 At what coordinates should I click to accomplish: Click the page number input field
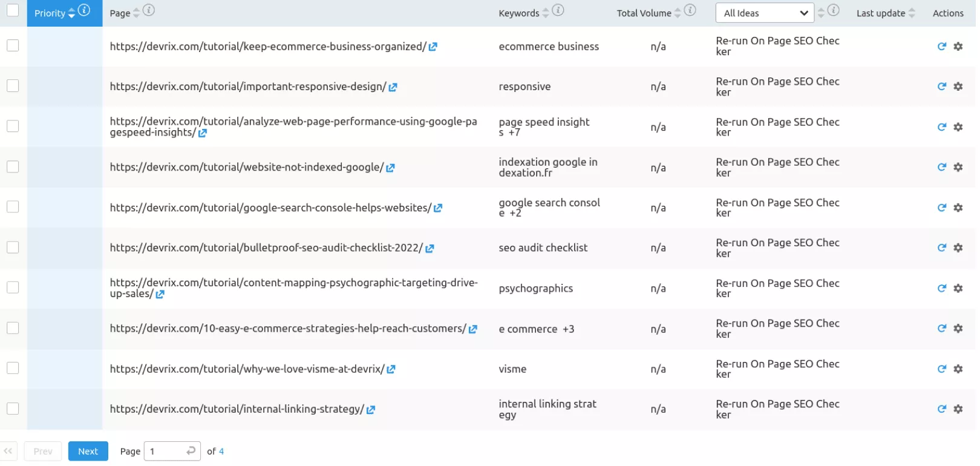[166, 451]
